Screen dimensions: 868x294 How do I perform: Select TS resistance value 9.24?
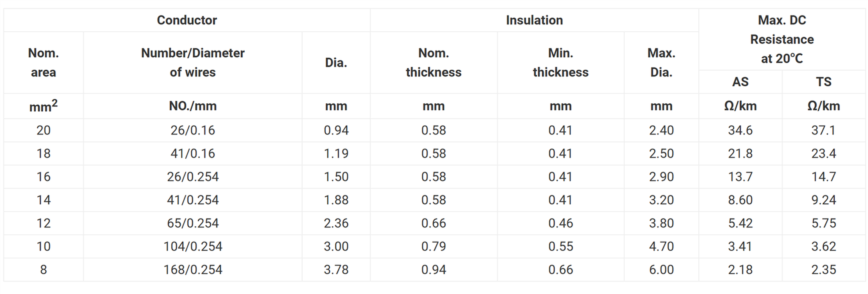click(823, 200)
